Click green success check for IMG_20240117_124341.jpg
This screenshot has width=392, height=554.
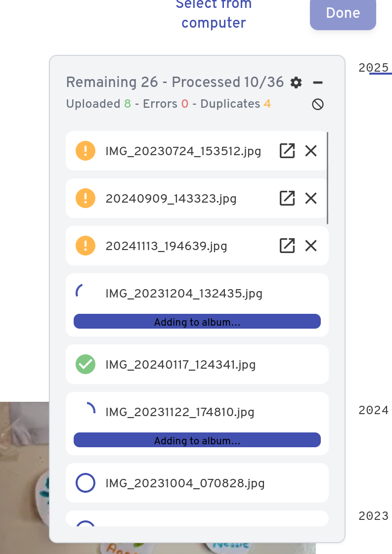(86, 365)
